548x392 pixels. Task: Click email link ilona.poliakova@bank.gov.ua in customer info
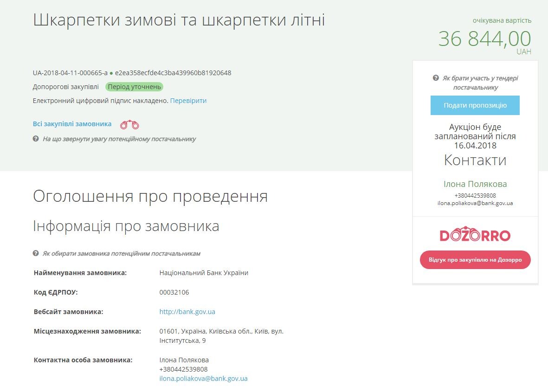(203, 379)
